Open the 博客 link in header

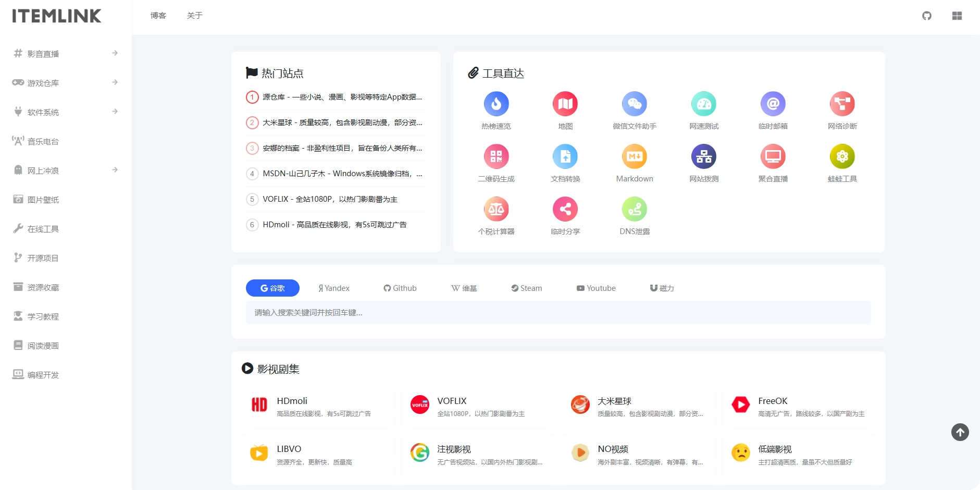[158, 16]
